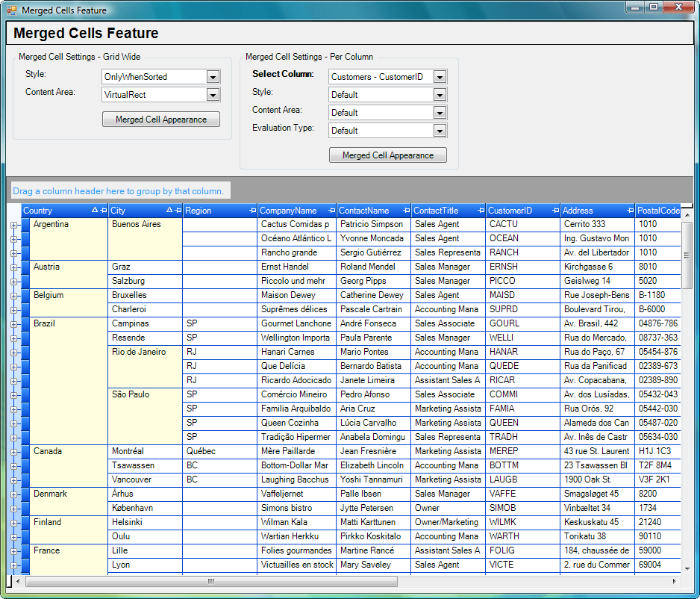Pin the CustomerID column with its pin icon
The image size is (700, 599).
[554, 211]
